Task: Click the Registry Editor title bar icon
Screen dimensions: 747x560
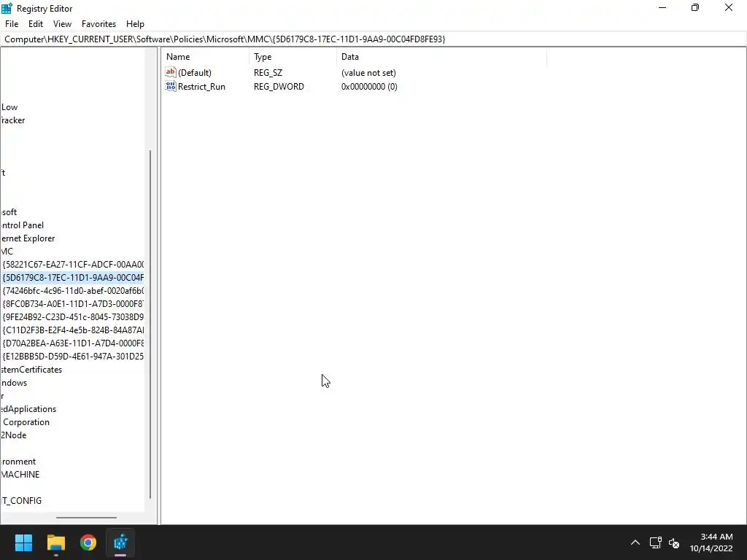Action: coord(7,8)
